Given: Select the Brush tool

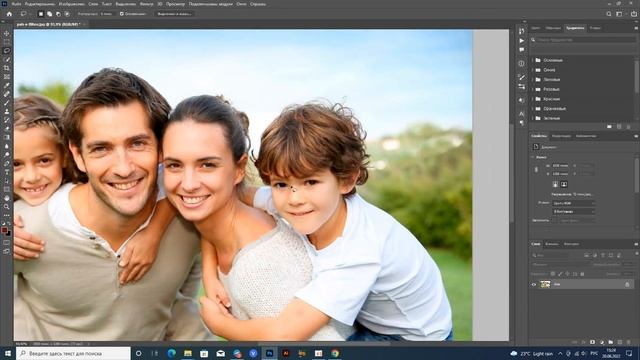Looking at the screenshot, I should [7, 102].
